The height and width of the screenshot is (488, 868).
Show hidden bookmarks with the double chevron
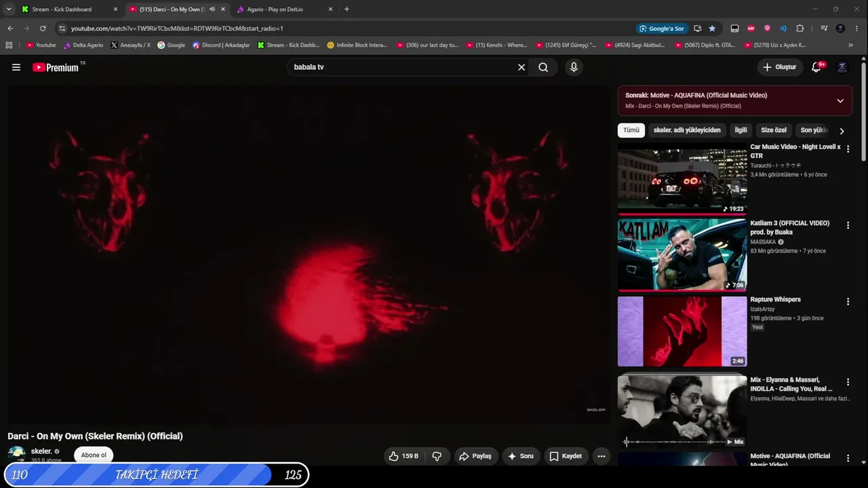coord(850,45)
